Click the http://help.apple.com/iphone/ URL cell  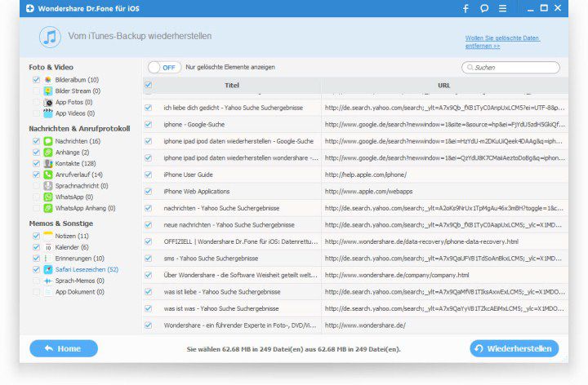click(x=366, y=175)
